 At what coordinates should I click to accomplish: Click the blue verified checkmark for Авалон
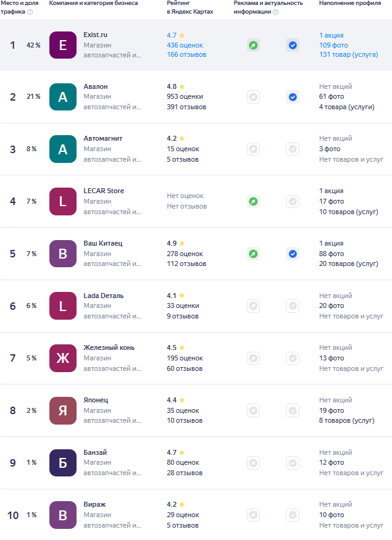tap(293, 97)
